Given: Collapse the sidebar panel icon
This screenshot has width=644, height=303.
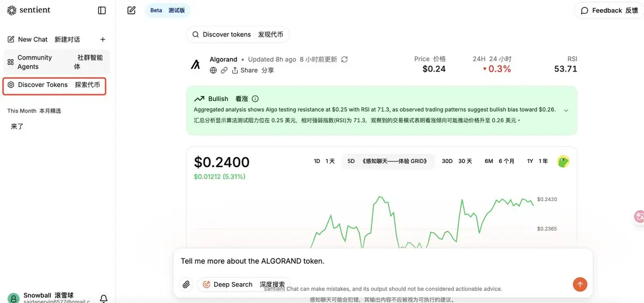Looking at the screenshot, I should [x=102, y=10].
